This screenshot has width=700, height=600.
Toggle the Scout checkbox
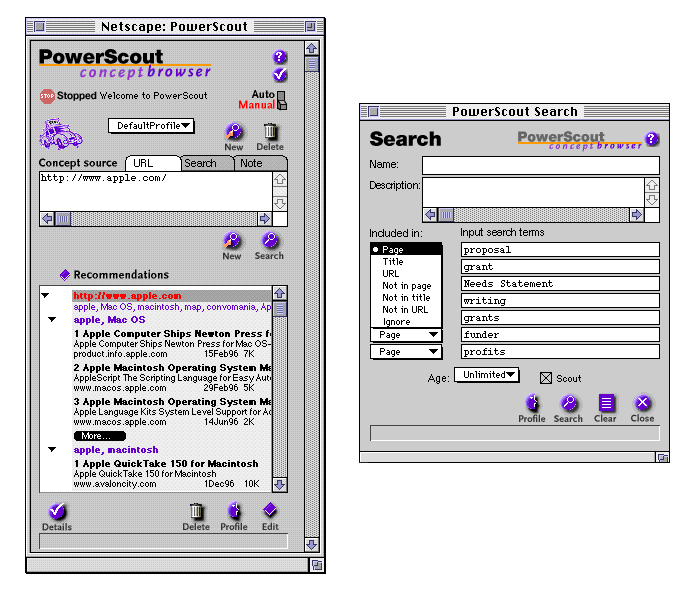[546, 379]
